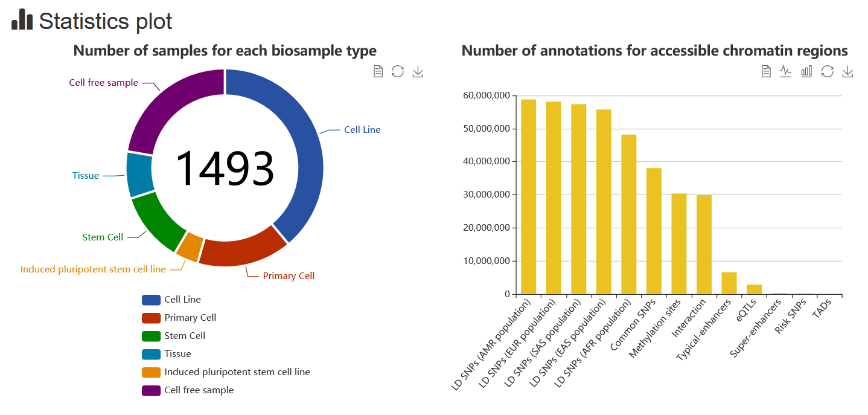Image resolution: width=868 pixels, height=415 pixels.
Task: Click the LD SNPs (EUR population) bar
Action: tap(554, 198)
